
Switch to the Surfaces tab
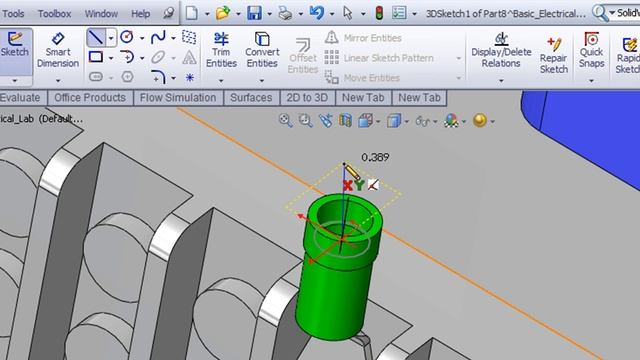[x=251, y=98]
